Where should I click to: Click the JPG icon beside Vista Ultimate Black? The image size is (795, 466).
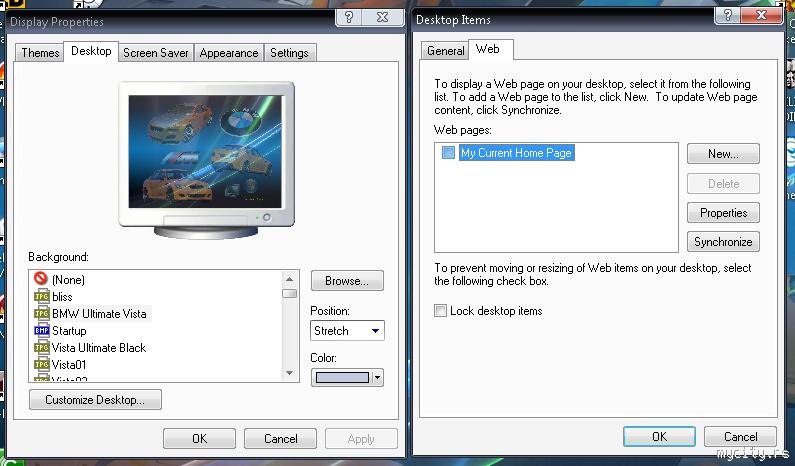[x=41, y=347]
